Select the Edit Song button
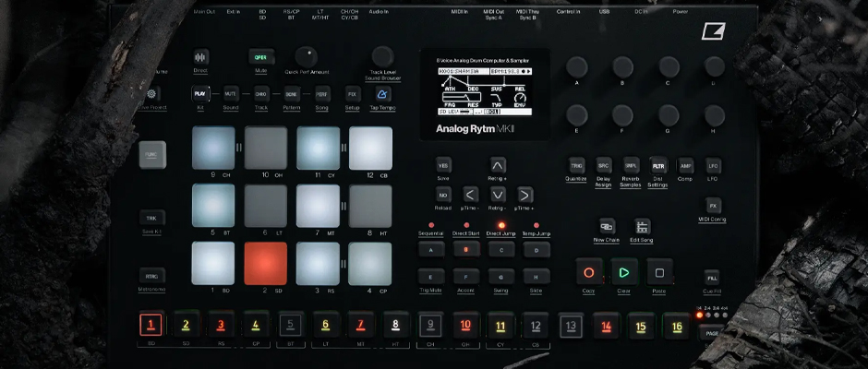The height and width of the screenshot is (369, 868). pos(642,226)
